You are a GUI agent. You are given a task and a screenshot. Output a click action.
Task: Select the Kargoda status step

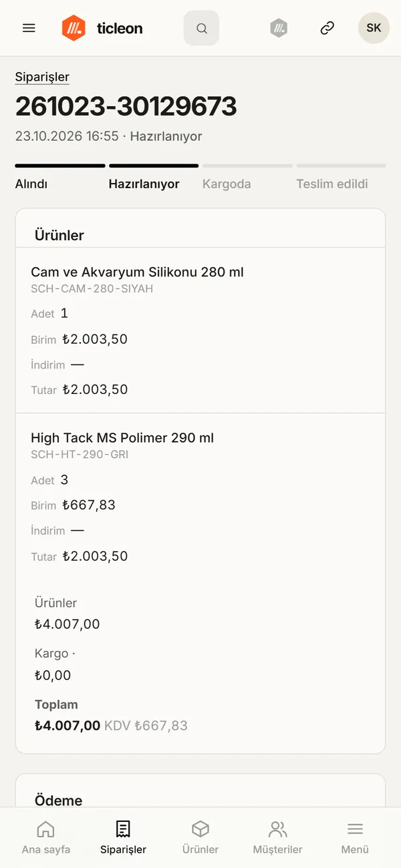tap(247, 178)
